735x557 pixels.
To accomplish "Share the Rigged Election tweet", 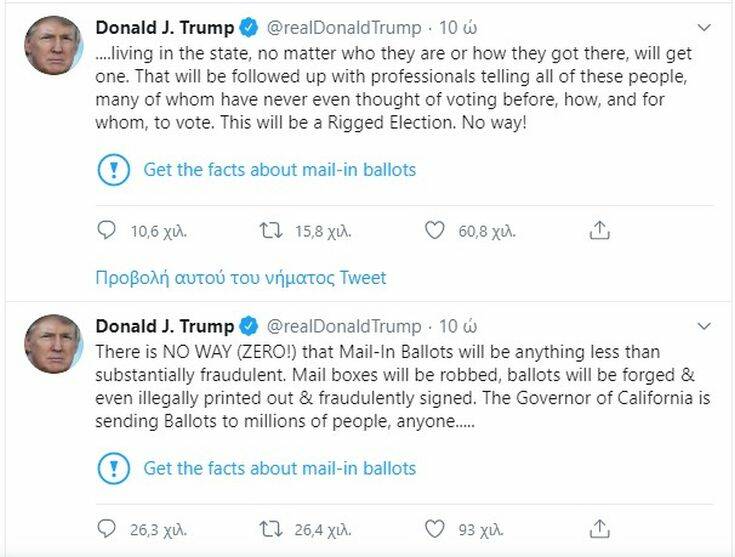I will pyautogui.click(x=599, y=231).
